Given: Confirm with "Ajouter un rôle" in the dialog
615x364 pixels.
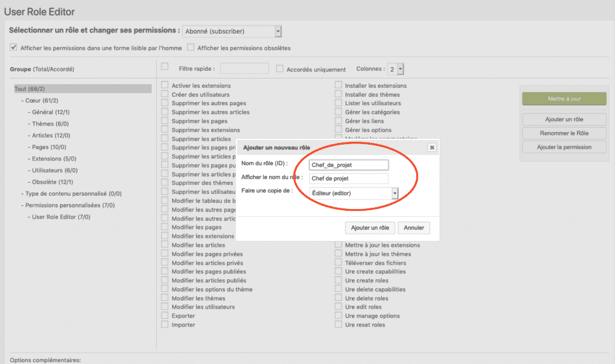Looking at the screenshot, I should pyautogui.click(x=369, y=228).
